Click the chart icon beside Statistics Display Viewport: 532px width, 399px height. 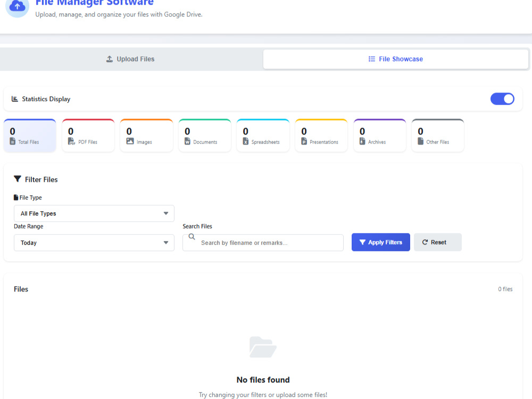[x=14, y=99]
